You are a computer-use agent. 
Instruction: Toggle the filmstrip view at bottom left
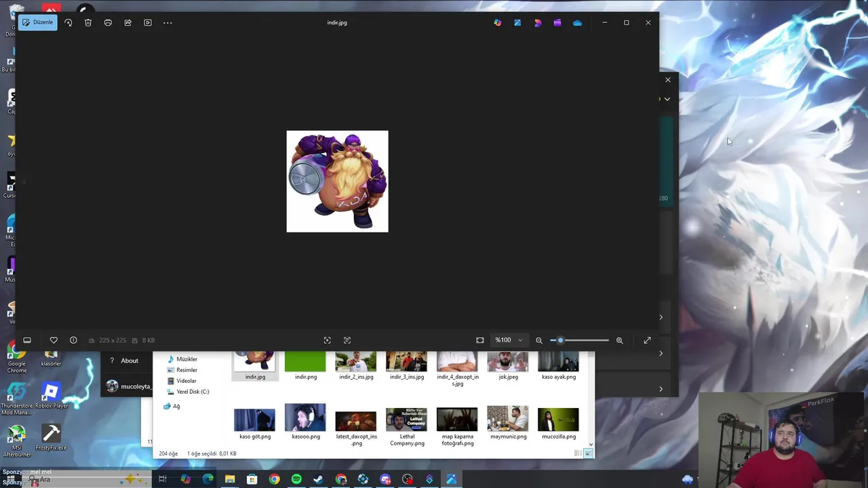pyautogui.click(x=27, y=340)
